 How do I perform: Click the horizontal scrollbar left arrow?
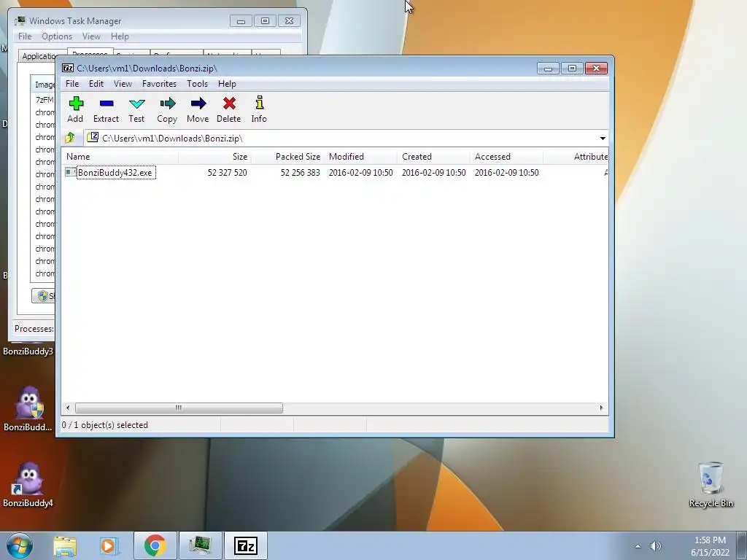pos(68,408)
